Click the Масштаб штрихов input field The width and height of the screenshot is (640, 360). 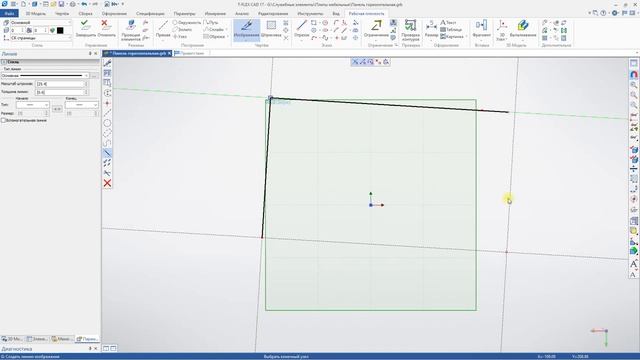pos(62,84)
